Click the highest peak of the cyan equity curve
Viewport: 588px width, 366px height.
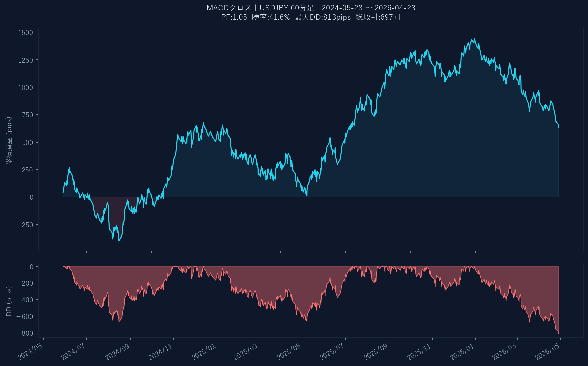(474, 38)
